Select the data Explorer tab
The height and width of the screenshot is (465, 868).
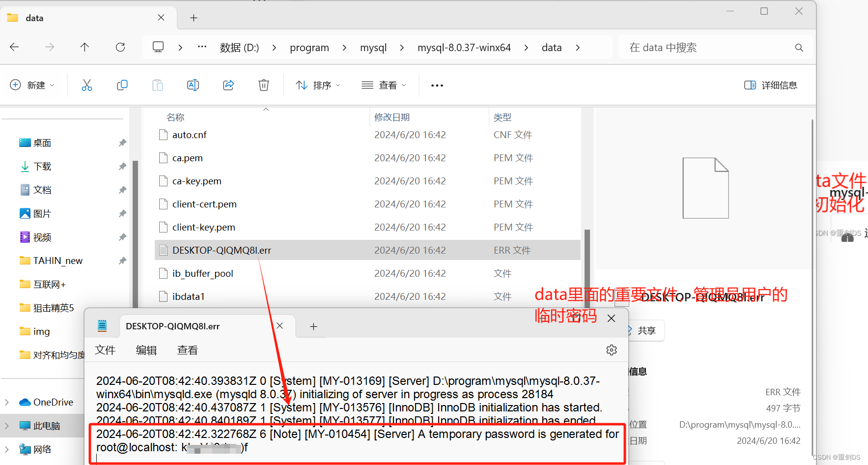88,18
